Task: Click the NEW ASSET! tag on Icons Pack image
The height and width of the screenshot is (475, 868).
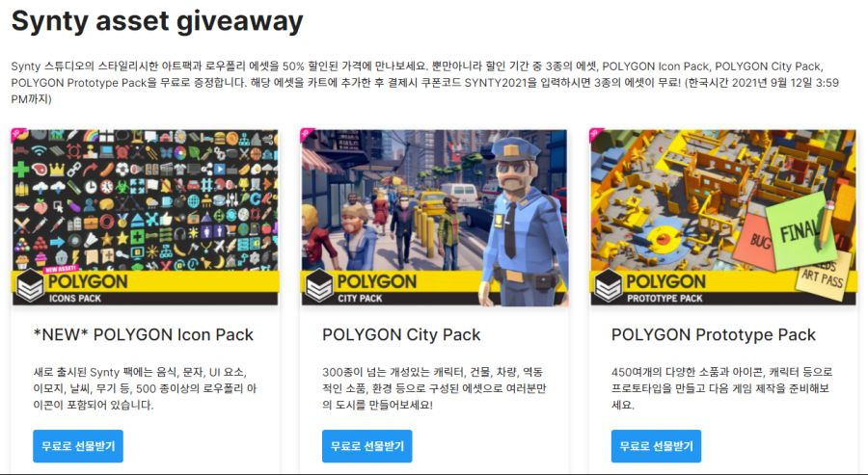Action: (x=61, y=269)
